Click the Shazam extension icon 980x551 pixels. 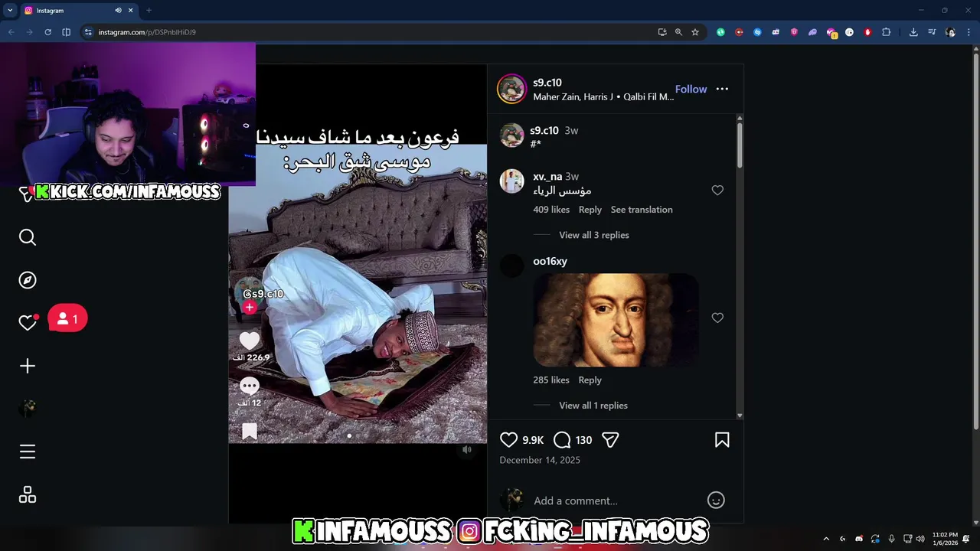[x=757, y=32]
